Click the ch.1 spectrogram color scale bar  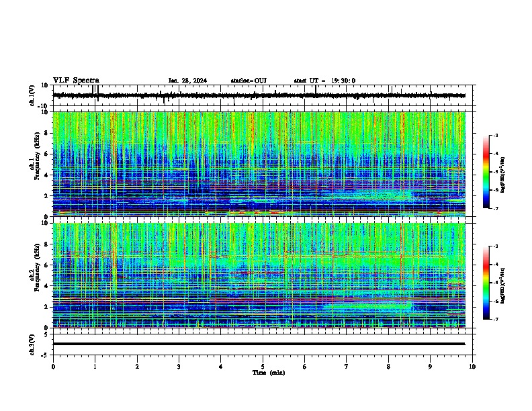(486, 172)
